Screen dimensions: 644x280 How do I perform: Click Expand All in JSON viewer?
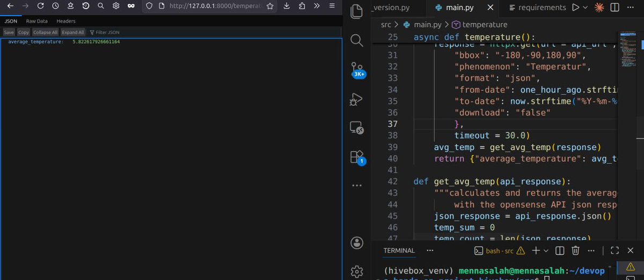(73, 32)
